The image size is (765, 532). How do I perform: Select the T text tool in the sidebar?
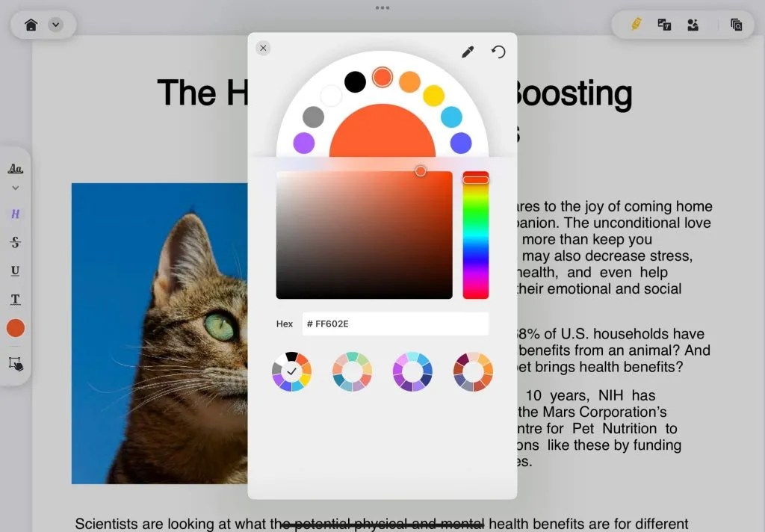click(x=15, y=299)
